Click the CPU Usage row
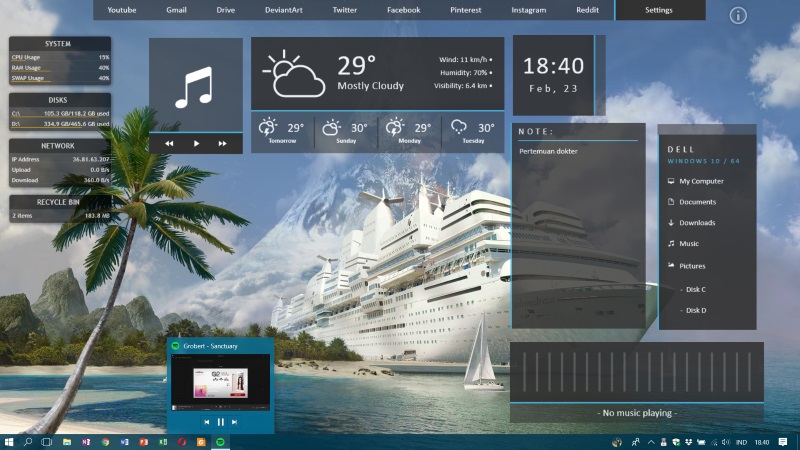This screenshot has height=450, width=800. [x=60, y=58]
